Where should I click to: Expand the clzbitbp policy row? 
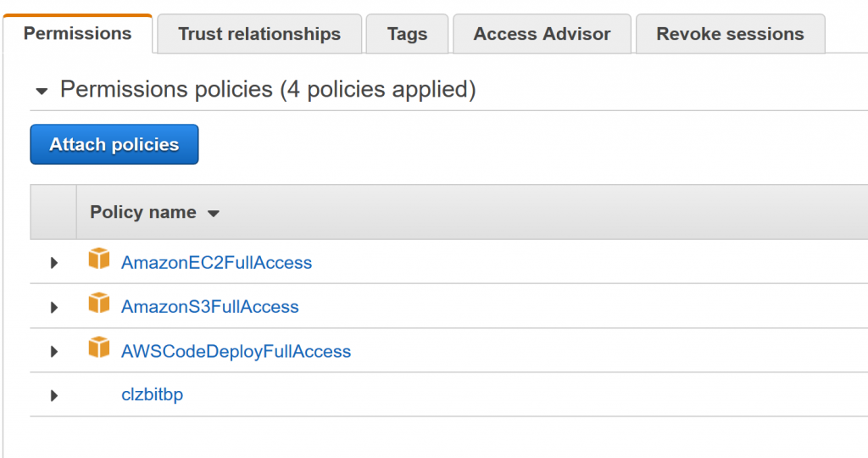54,395
